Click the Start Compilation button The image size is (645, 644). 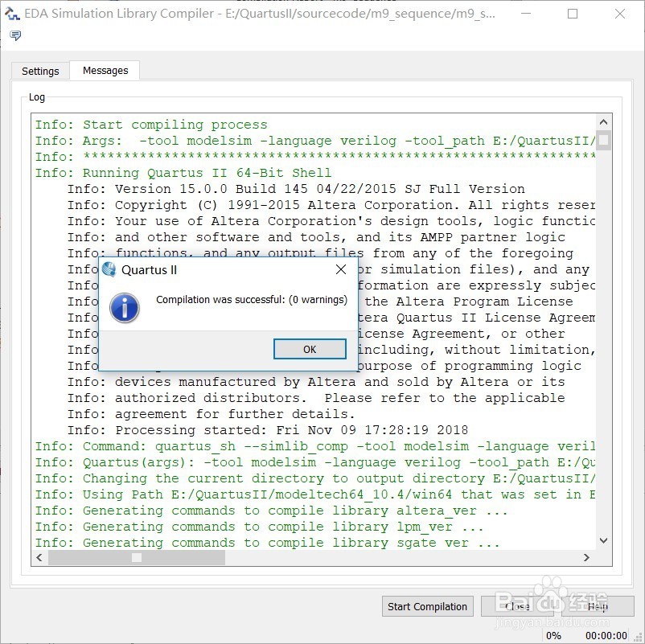pos(427,606)
